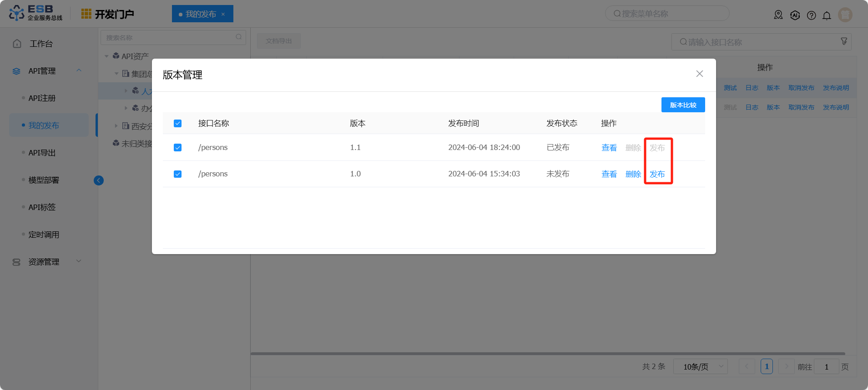Click the AI assistant icon in header

tap(795, 15)
